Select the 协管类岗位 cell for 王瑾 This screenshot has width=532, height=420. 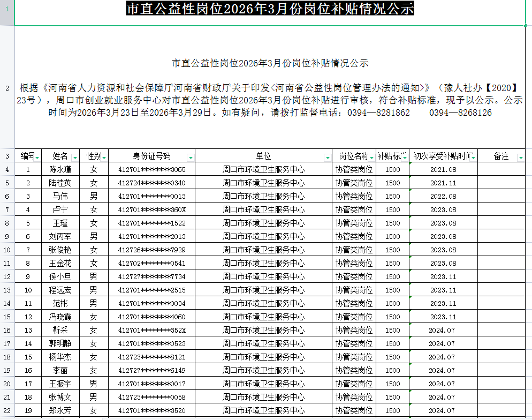click(x=354, y=223)
